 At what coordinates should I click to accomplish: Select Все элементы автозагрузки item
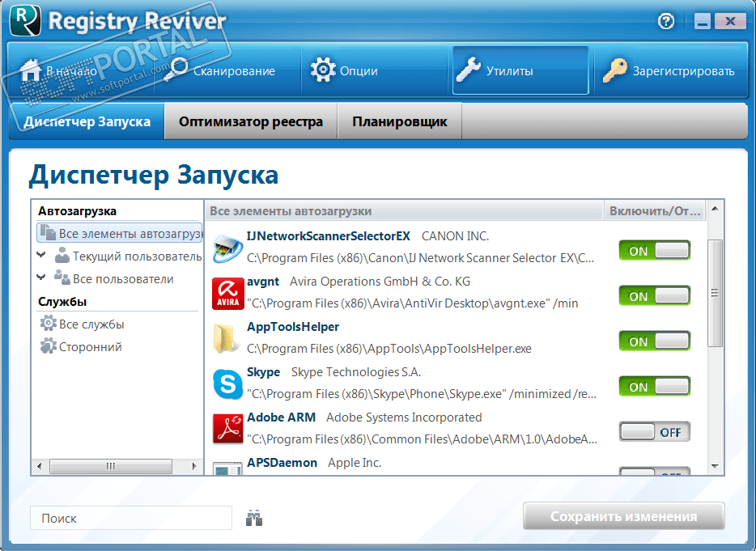point(119,233)
